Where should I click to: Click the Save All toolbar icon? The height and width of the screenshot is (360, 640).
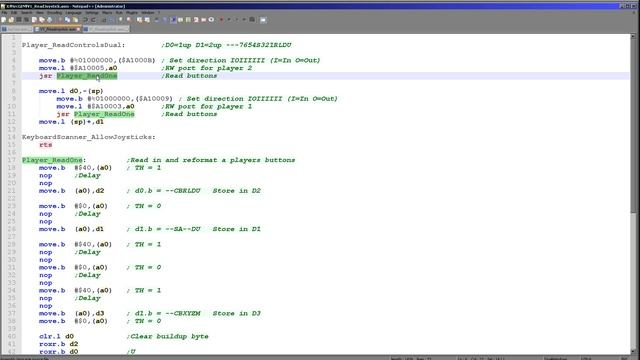[x=26, y=20]
